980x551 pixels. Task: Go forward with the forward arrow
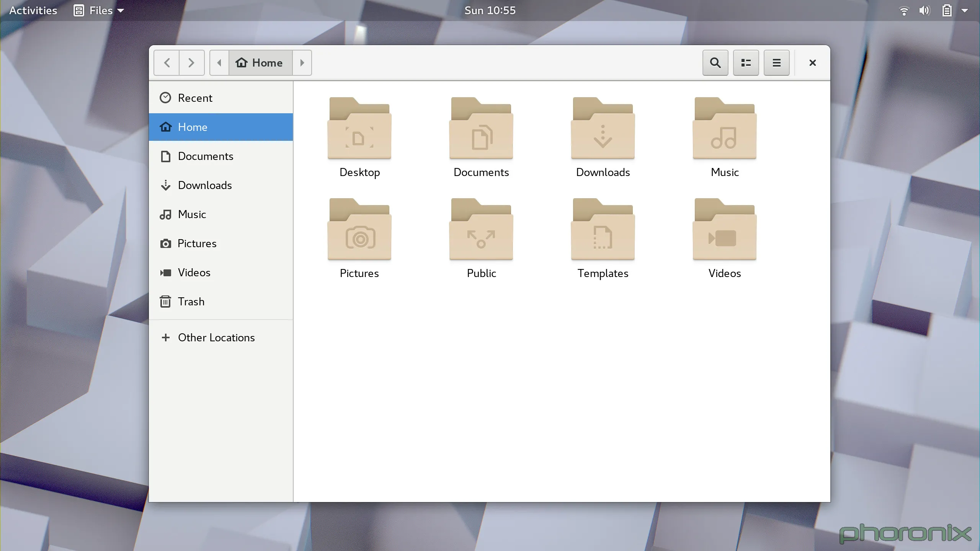[x=191, y=63]
